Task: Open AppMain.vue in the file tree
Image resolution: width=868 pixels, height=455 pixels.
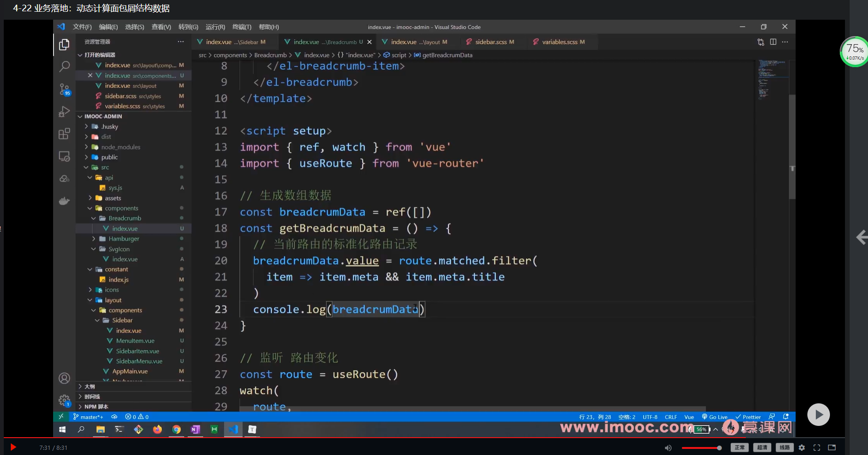Action: (x=130, y=371)
